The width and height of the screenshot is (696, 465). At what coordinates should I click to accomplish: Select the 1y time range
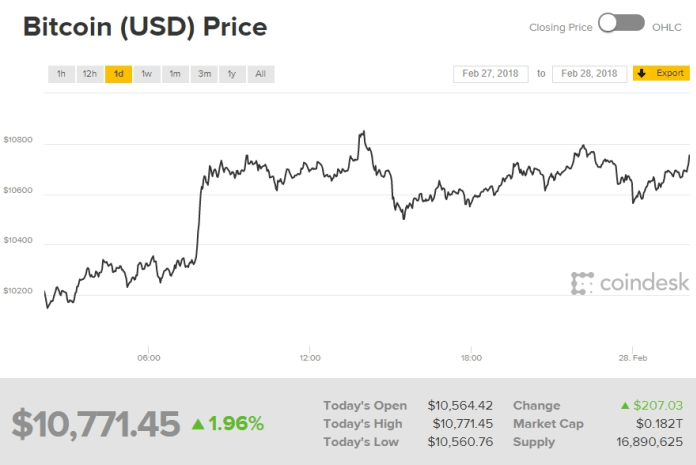[232, 74]
